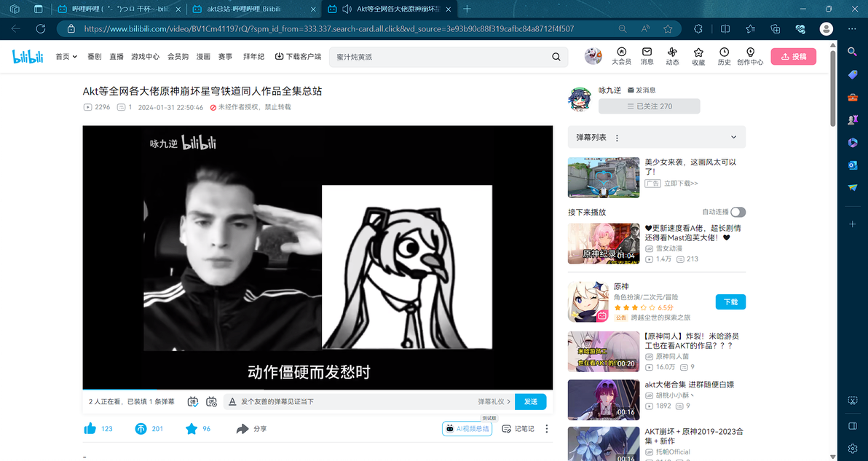The width and height of the screenshot is (868, 461).
Task: Open the 动态 feed icon
Action: click(673, 56)
